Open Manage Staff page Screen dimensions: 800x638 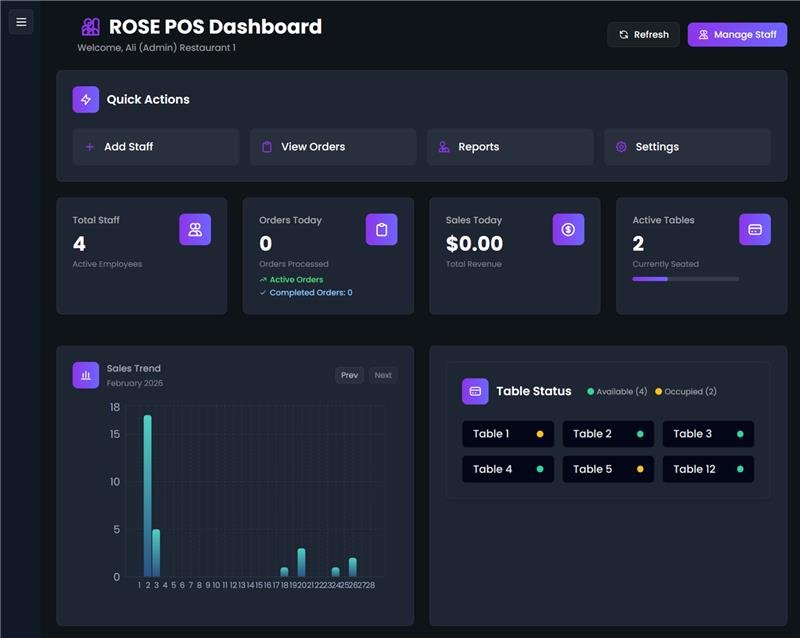pos(737,34)
